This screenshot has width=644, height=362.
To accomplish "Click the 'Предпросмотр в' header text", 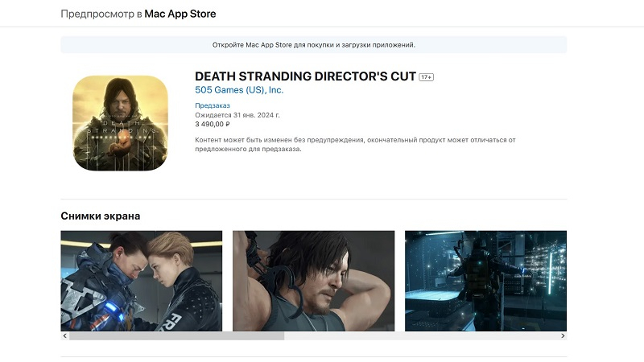I will pos(101,14).
